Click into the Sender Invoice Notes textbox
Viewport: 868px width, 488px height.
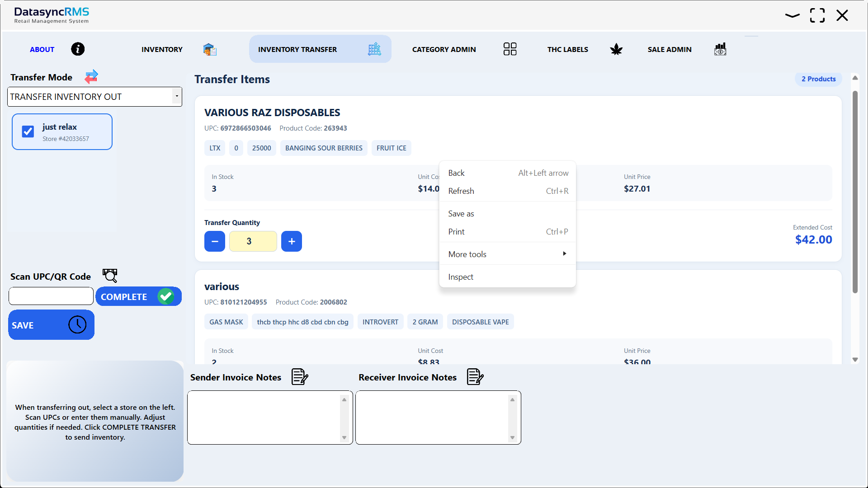[264, 418]
